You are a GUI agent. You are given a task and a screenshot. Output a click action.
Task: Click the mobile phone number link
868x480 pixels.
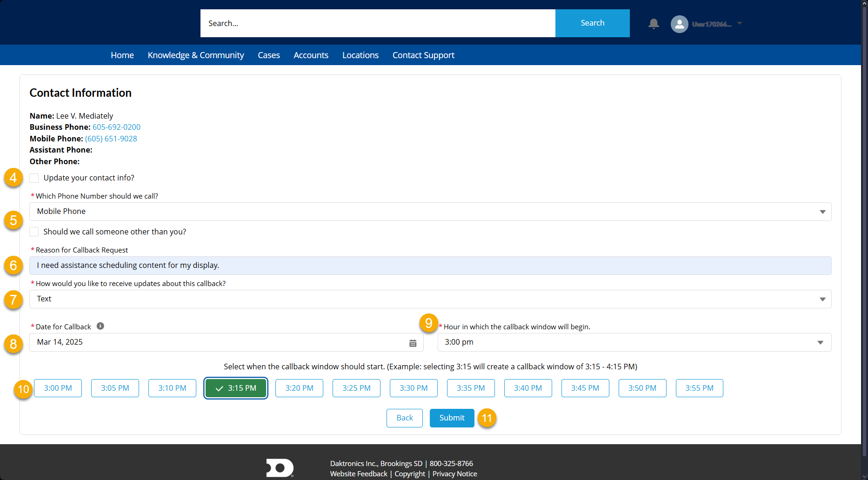pyautogui.click(x=111, y=139)
